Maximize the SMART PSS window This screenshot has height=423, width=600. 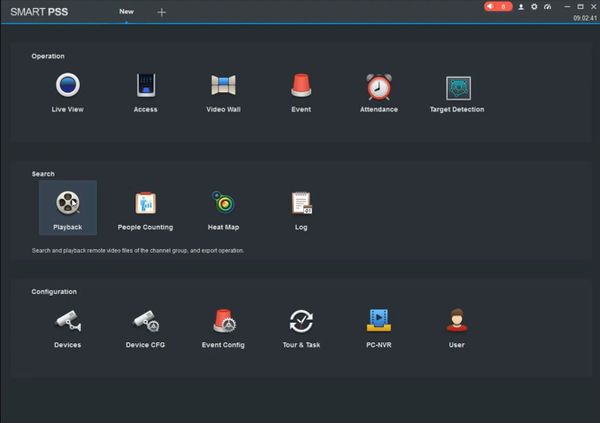[x=580, y=7]
